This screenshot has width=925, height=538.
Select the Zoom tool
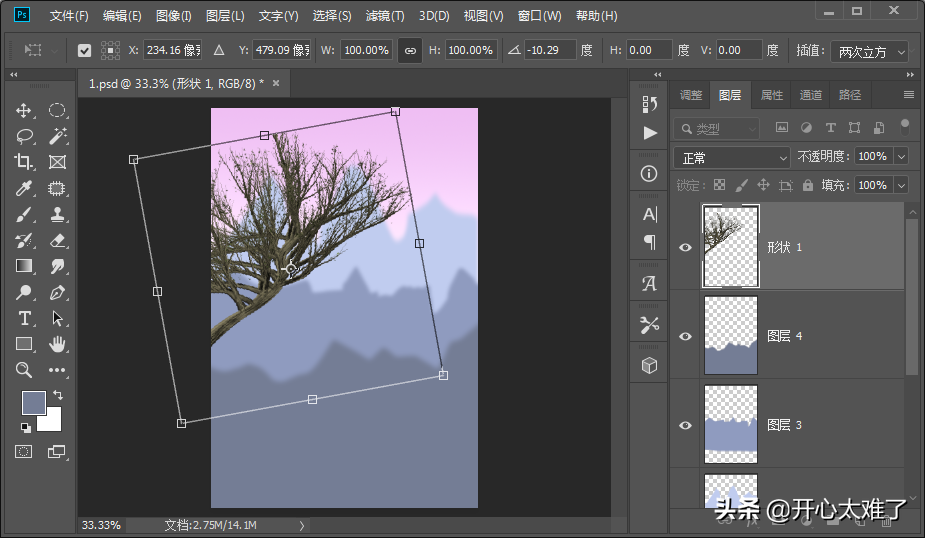pyautogui.click(x=24, y=370)
